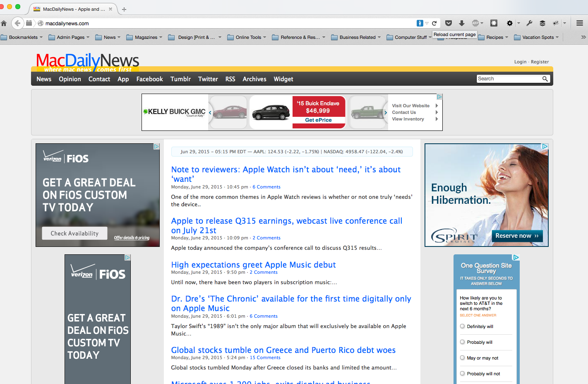Show next car in Buick ad carousel
The height and width of the screenshot is (384, 588).
tap(385, 112)
